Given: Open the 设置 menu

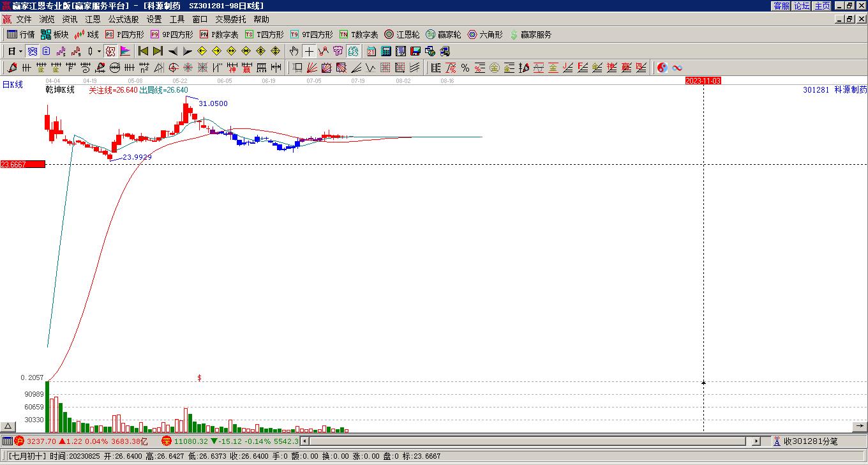Looking at the screenshot, I should [x=154, y=19].
